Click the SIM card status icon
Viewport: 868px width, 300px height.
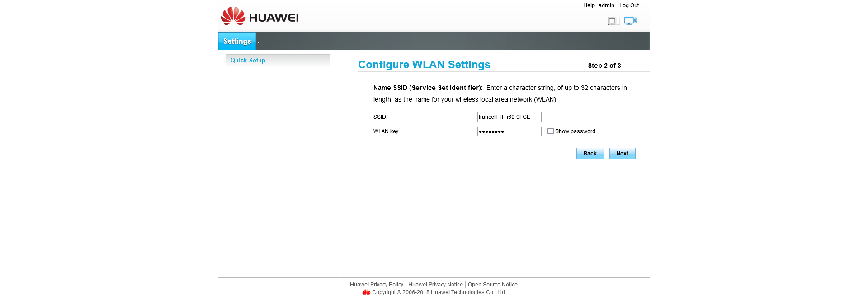point(613,21)
